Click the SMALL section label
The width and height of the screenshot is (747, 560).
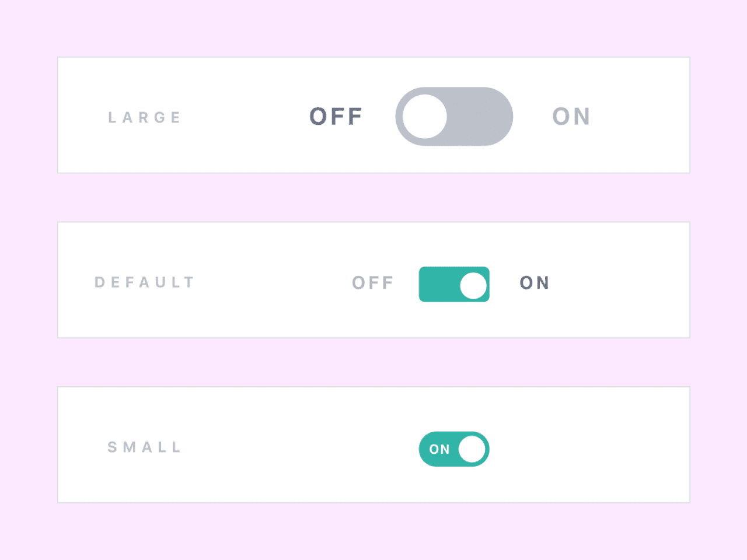(144, 447)
